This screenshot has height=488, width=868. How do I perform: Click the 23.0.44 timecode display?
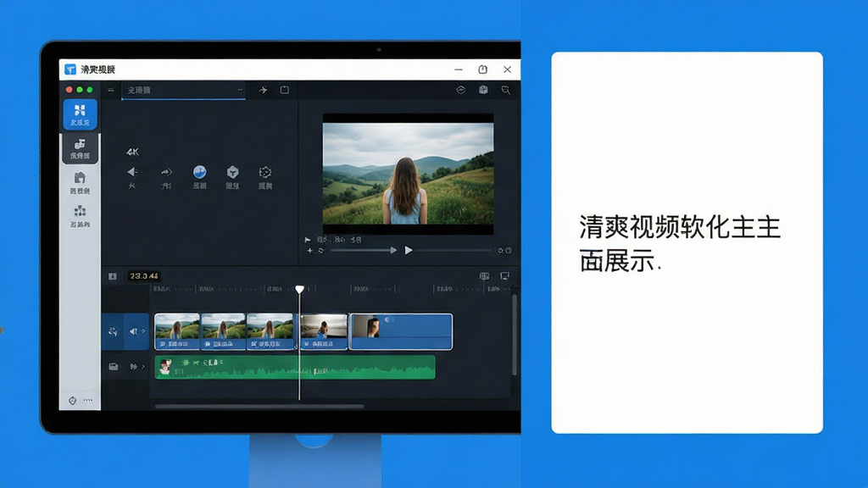[x=144, y=275]
